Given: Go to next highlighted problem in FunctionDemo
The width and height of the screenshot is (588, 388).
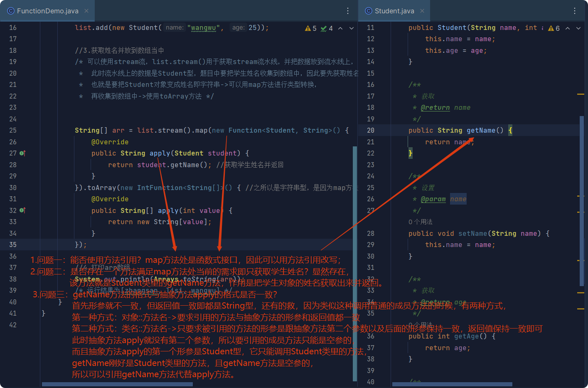Looking at the screenshot, I should [352, 28].
